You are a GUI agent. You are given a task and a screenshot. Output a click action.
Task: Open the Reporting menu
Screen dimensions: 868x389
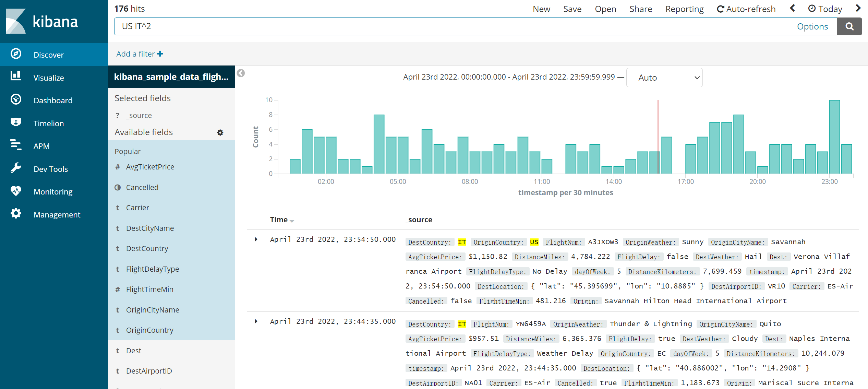684,9
